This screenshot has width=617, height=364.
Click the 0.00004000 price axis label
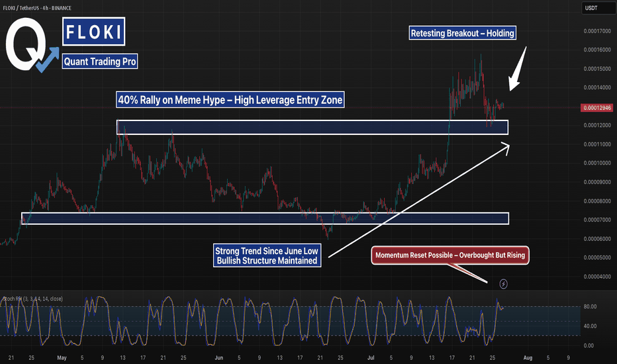point(597,277)
